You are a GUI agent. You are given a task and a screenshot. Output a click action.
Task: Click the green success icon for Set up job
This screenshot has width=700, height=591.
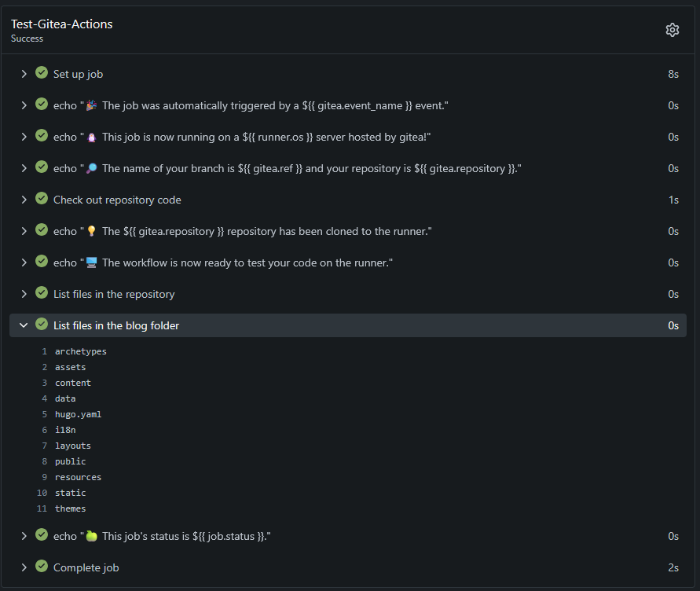[x=42, y=73]
